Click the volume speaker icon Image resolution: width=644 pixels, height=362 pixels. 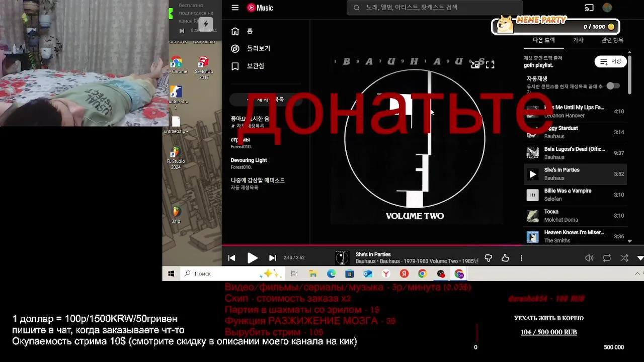pos(589,258)
